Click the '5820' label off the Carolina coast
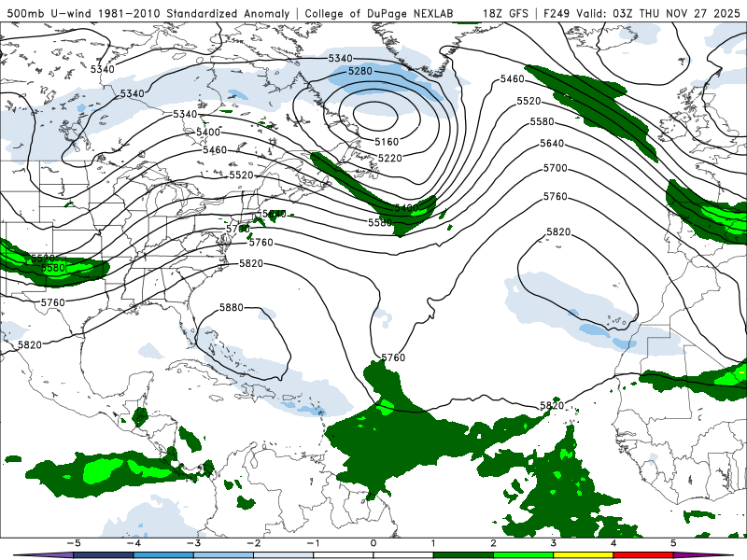 251,263
